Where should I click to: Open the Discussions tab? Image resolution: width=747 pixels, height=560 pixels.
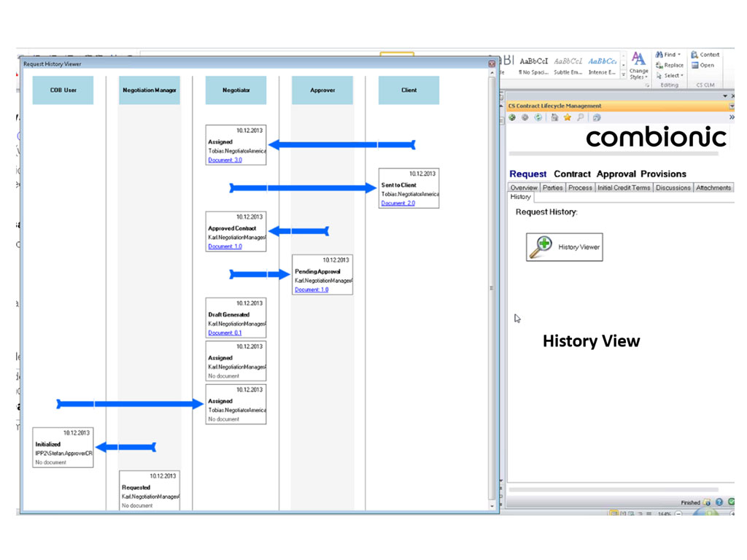pos(673,187)
